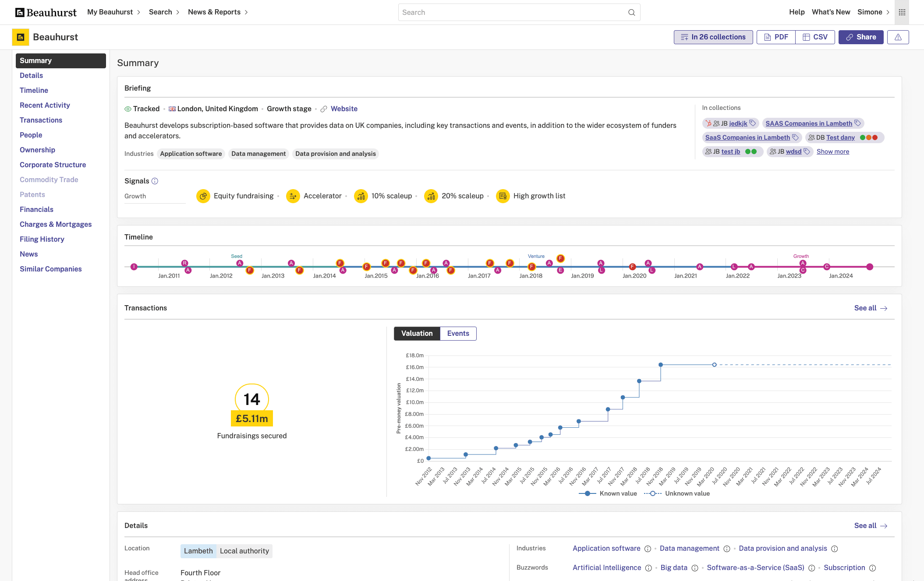The image size is (924, 581).
Task: Open Financials in sidebar
Action: (x=36, y=210)
